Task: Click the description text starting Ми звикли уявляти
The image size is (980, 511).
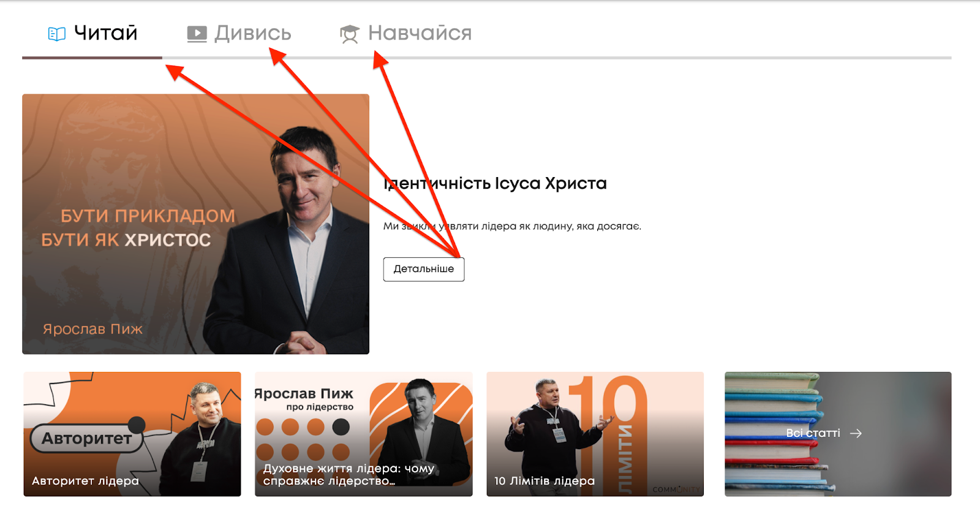Action: pyautogui.click(x=512, y=226)
